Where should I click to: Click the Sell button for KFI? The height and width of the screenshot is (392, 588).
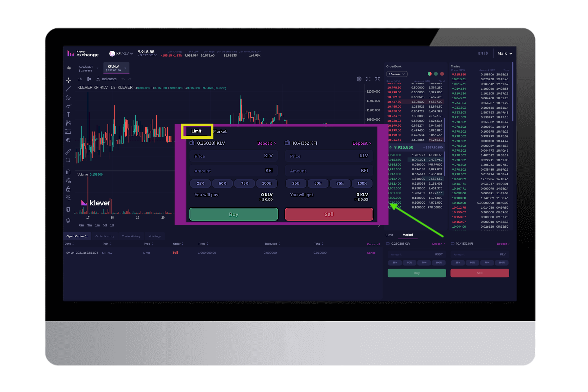[329, 214]
